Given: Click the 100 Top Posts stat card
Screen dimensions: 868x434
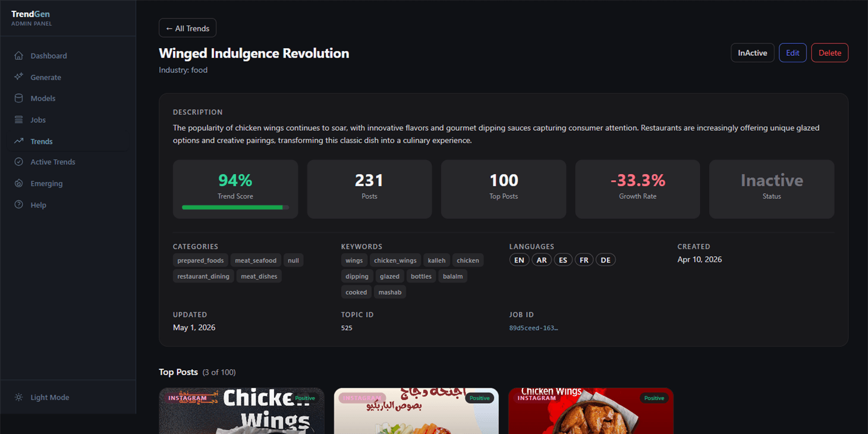Looking at the screenshot, I should pyautogui.click(x=504, y=189).
